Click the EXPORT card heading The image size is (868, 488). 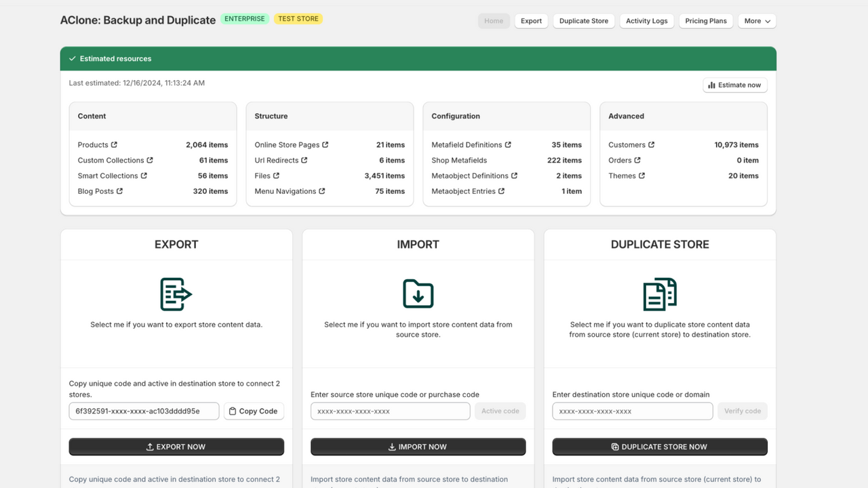click(176, 244)
